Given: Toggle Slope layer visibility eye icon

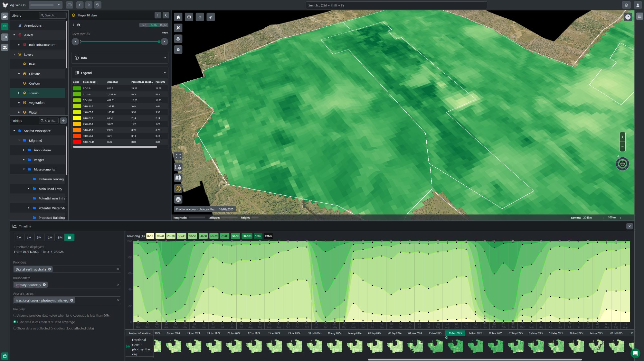Looking at the screenshot, I should (x=79, y=25).
